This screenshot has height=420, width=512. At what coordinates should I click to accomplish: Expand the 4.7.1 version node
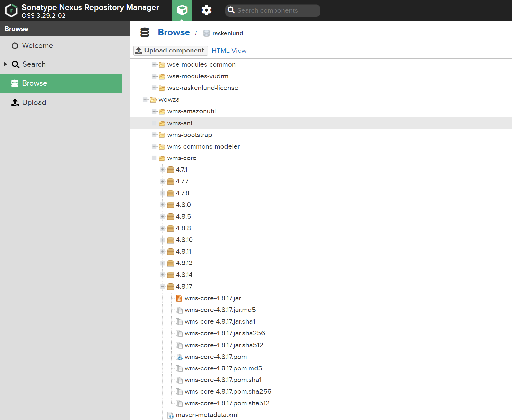tap(163, 169)
